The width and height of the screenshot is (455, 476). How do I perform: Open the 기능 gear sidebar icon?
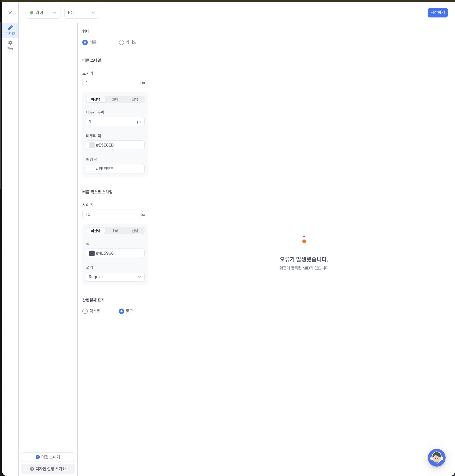10,43
